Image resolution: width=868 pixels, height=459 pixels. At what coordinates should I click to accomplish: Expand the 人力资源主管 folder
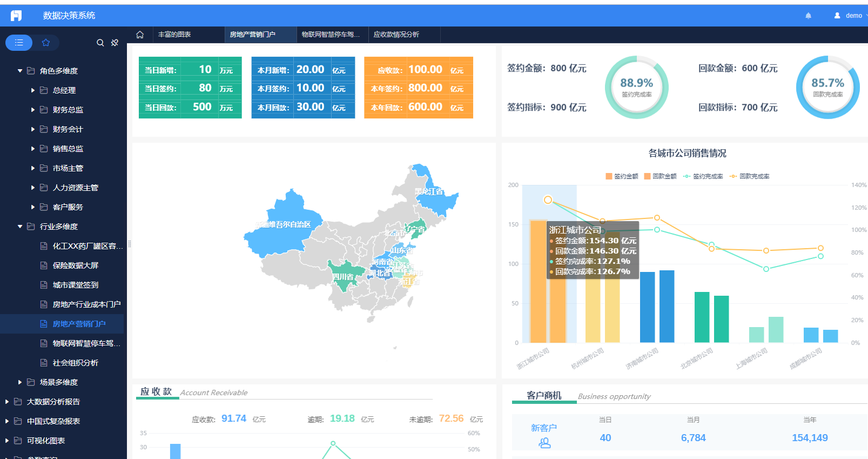click(33, 188)
